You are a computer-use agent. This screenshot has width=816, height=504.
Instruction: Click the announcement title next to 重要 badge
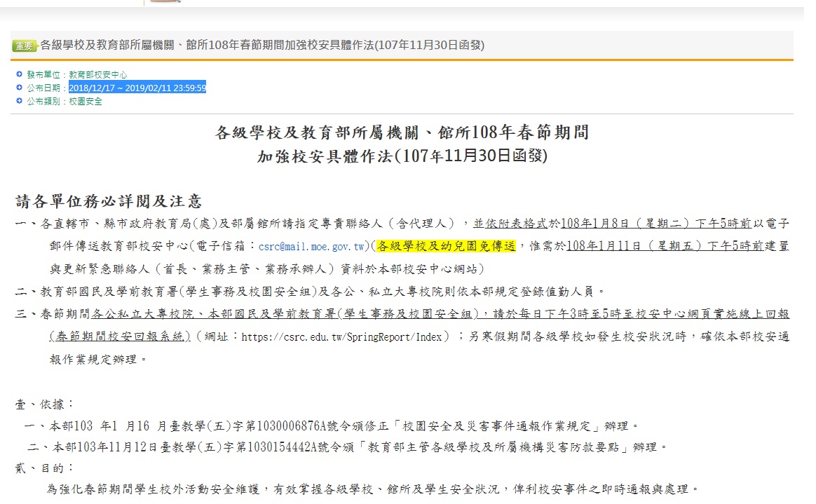coord(262,46)
